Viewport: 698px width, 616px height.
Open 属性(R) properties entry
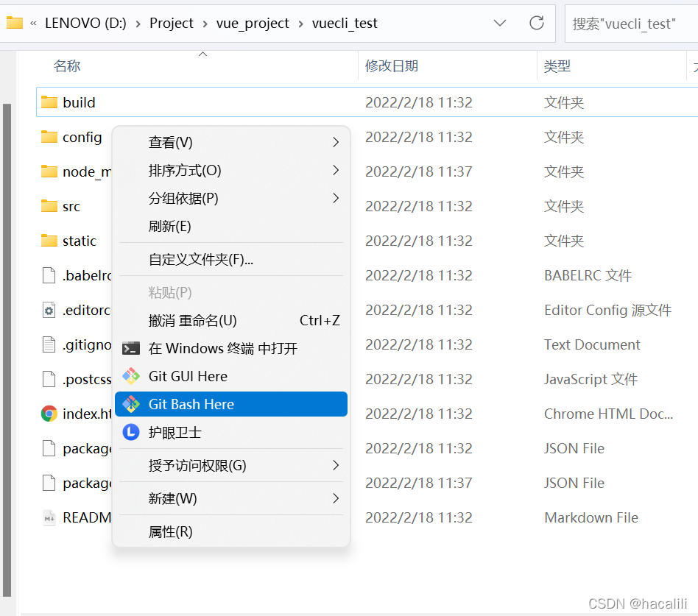pyautogui.click(x=231, y=532)
